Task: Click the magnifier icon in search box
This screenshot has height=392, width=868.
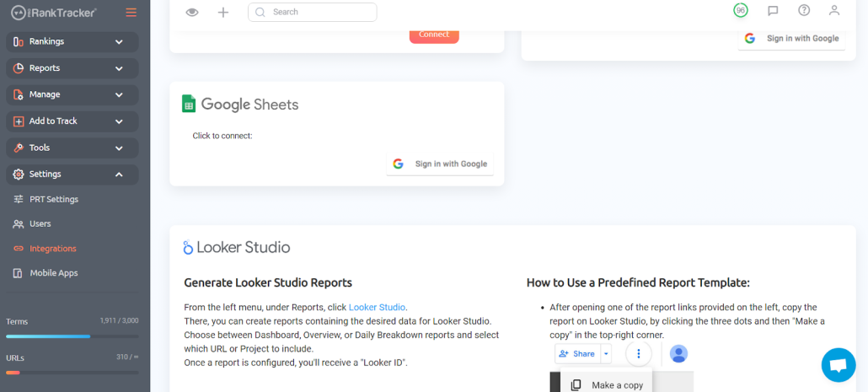Action: click(x=260, y=12)
